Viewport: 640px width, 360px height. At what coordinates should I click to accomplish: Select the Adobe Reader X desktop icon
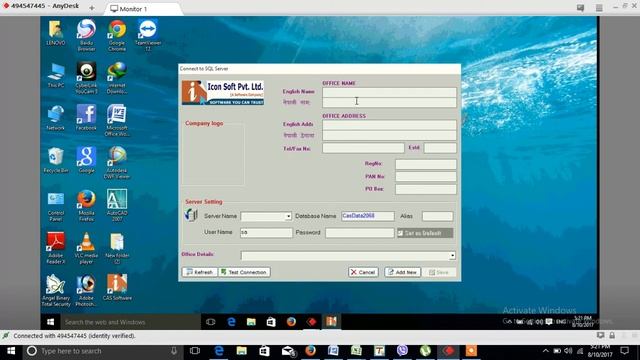pos(56,249)
